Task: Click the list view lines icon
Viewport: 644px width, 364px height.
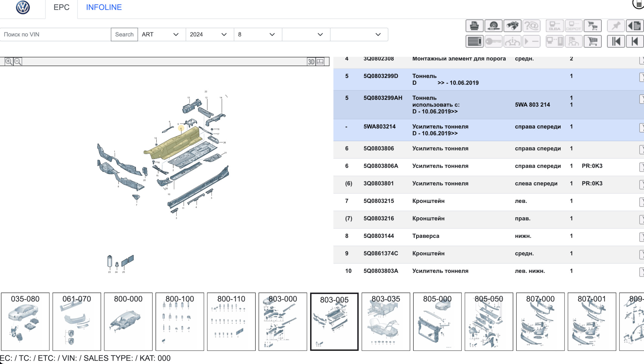Action: (474, 42)
